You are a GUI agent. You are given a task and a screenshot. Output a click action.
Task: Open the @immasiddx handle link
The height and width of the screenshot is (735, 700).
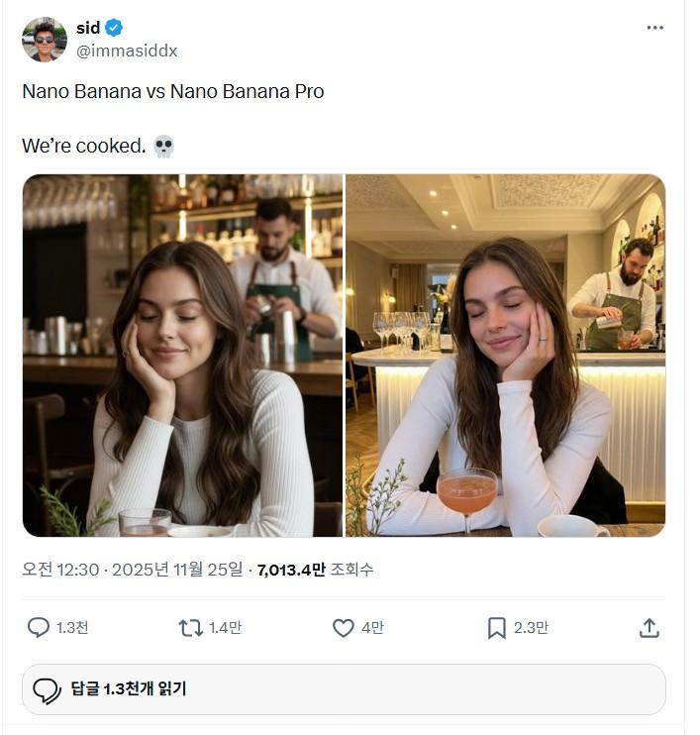click(x=127, y=51)
